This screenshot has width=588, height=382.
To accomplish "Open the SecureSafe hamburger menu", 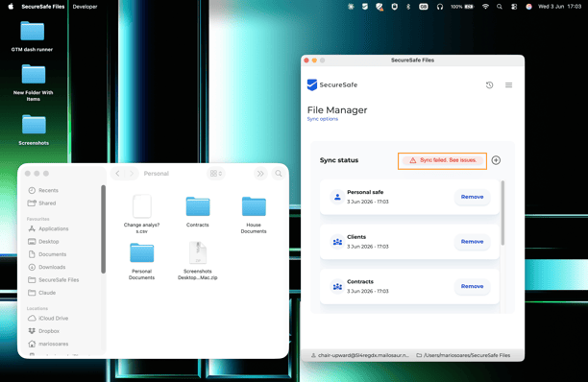I will click(x=508, y=85).
